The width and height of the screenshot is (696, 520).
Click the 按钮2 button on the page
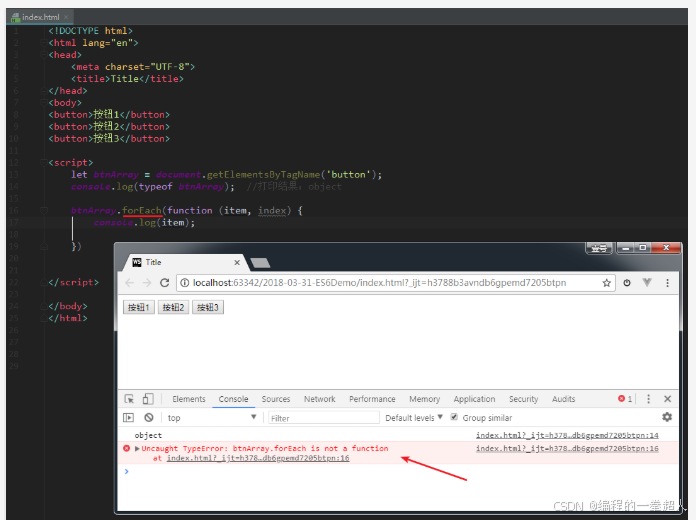(x=173, y=307)
